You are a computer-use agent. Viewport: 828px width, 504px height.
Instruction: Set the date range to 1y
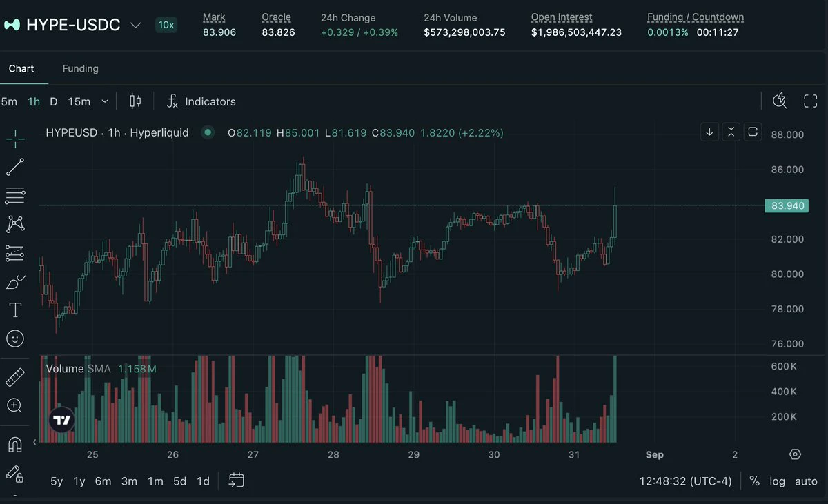(79, 481)
